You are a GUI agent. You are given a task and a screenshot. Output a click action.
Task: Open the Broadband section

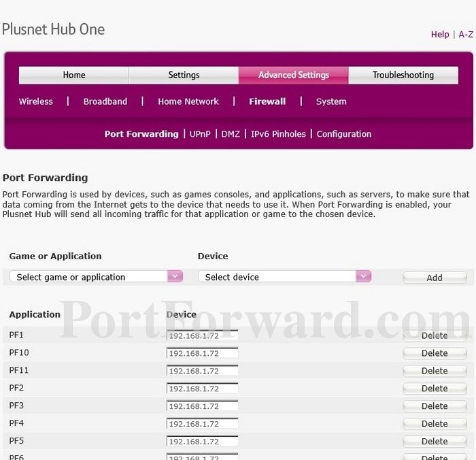coord(105,101)
